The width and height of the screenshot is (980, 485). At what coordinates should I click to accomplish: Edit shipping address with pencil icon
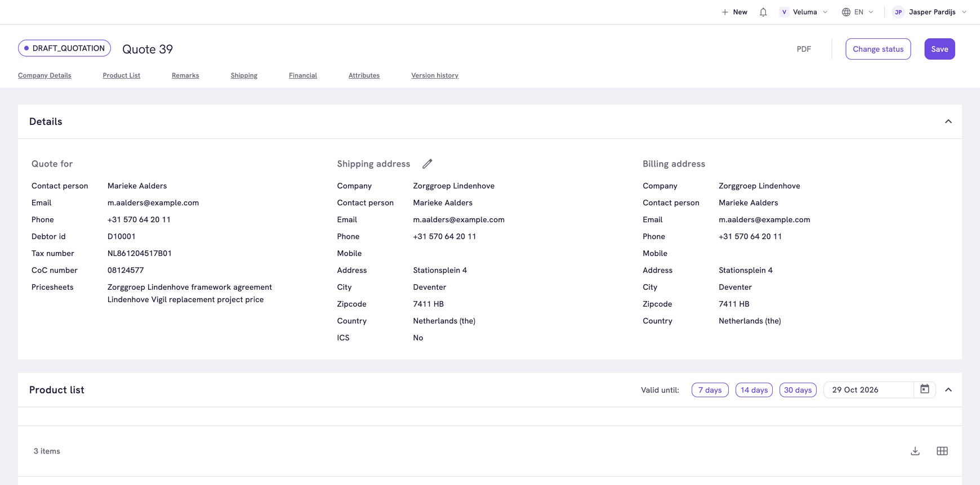tap(427, 164)
